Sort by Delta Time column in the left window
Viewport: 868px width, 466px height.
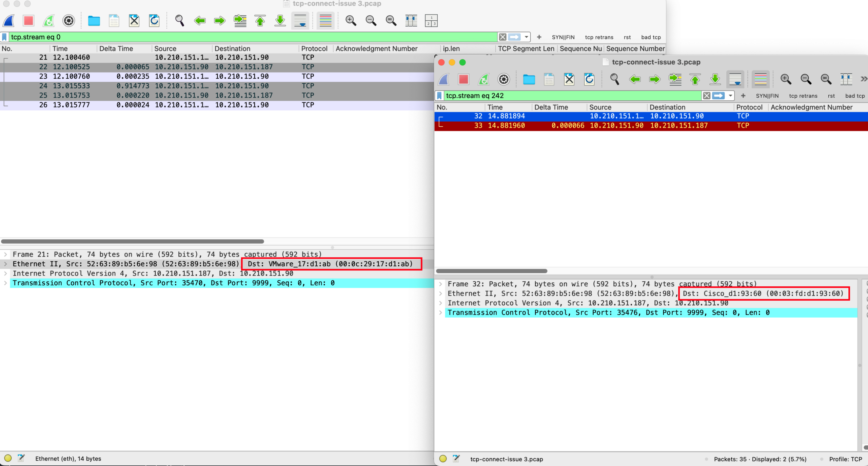pos(116,48)
